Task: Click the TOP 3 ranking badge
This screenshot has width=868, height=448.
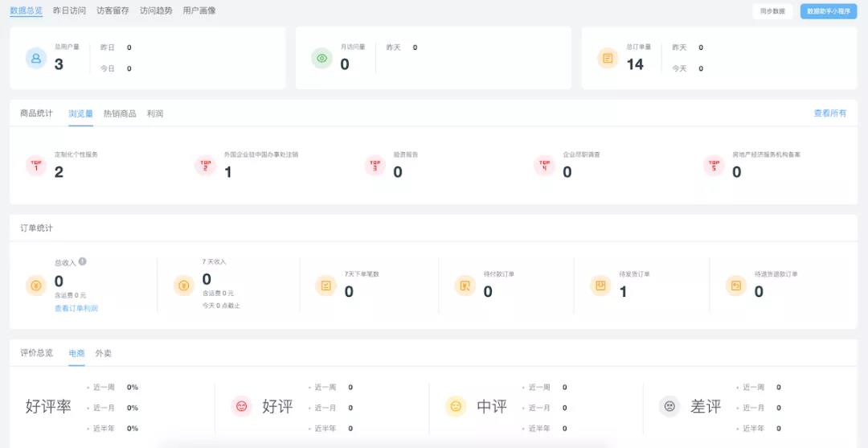Action: [375, 166]
